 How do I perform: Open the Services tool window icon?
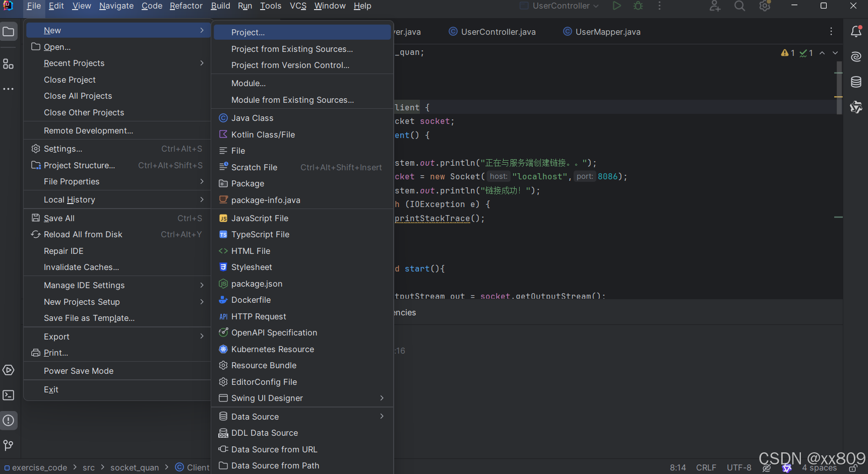click(x=9, y=370)
